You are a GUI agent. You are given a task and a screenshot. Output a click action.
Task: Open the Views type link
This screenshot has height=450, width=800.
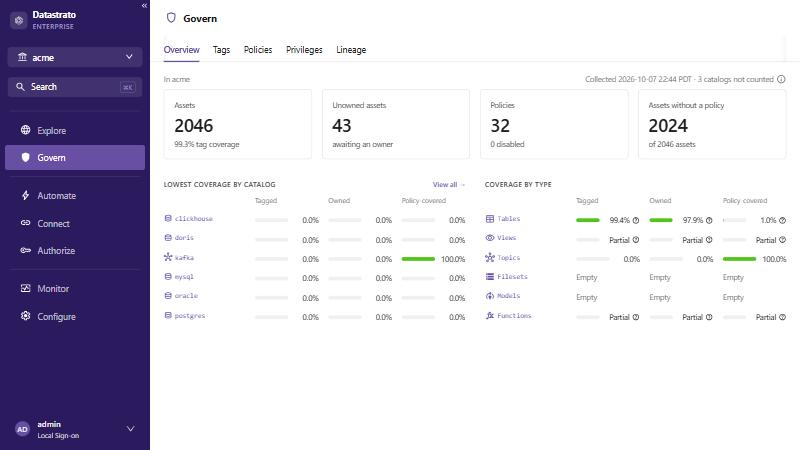[507, 238]
